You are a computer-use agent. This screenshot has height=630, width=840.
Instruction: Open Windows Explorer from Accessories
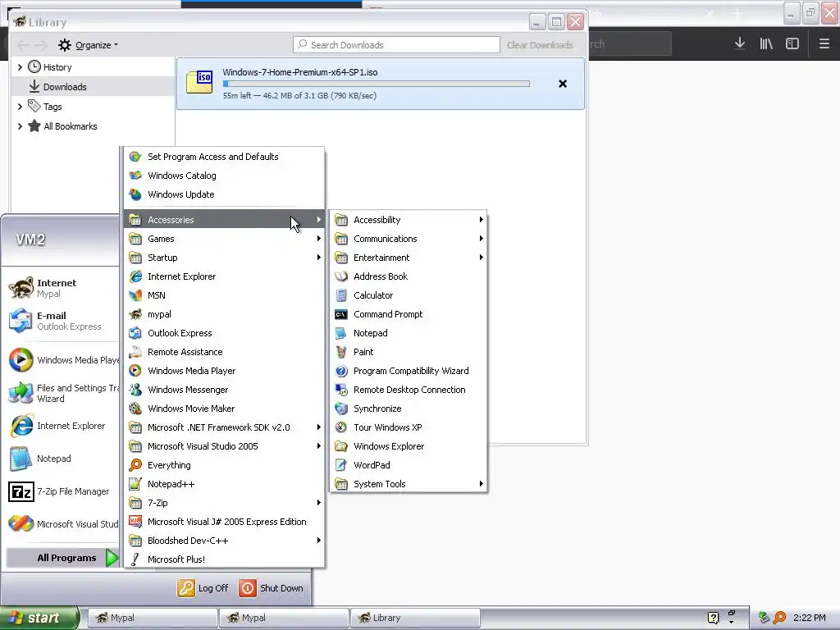click(x=408, y=446)
